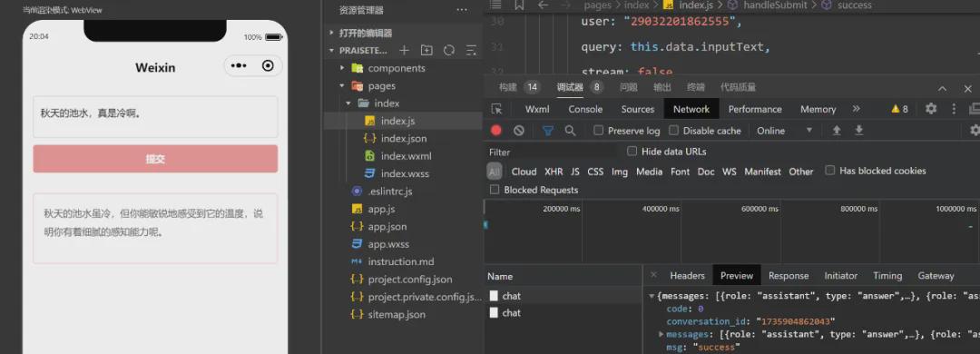The image size is (980, 354).
Task: Open DevTools settings gear
Action: click(x=931, y=109)
